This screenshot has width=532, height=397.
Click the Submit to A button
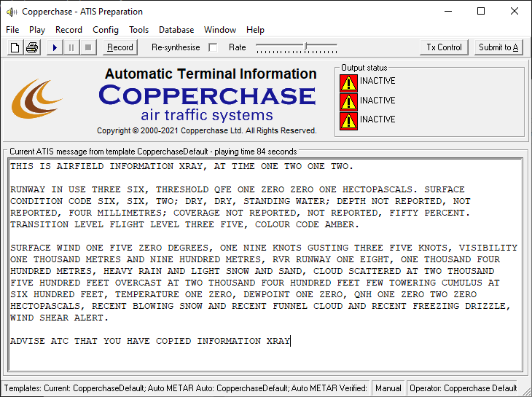(x=498, y=47)
